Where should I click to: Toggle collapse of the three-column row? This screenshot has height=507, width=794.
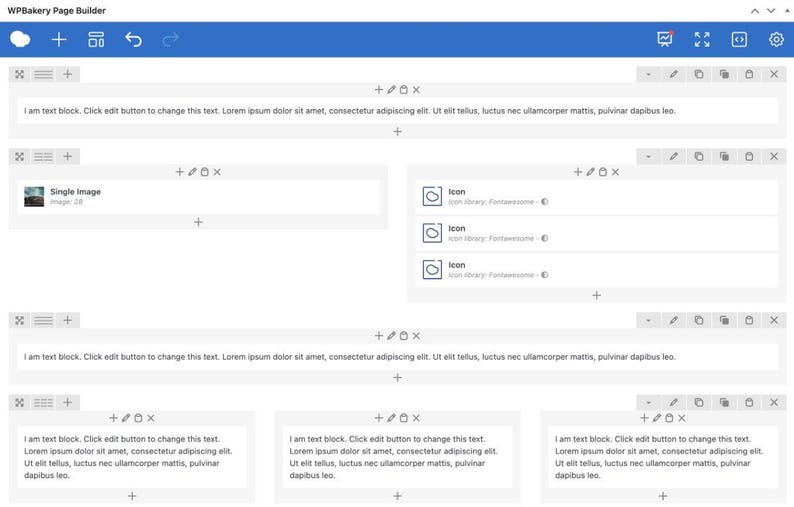click(648, 403)
